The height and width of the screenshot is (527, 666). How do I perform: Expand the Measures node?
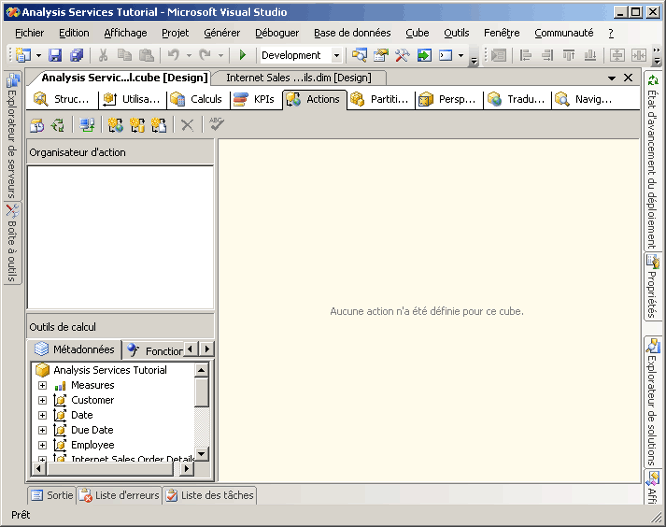(42, 386)
